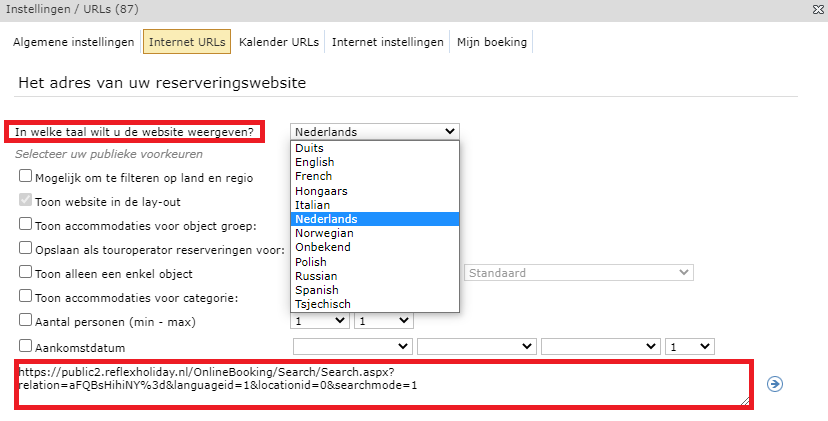This screenshot has height=421, width=828.
Task: Select Spanish in the language list
Action: click(375, 290)
